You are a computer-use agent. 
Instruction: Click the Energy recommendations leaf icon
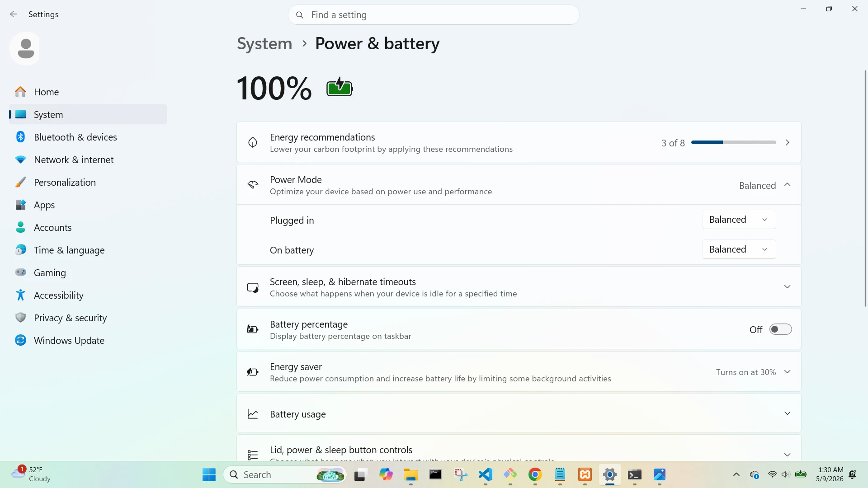[x=253, y=143]
